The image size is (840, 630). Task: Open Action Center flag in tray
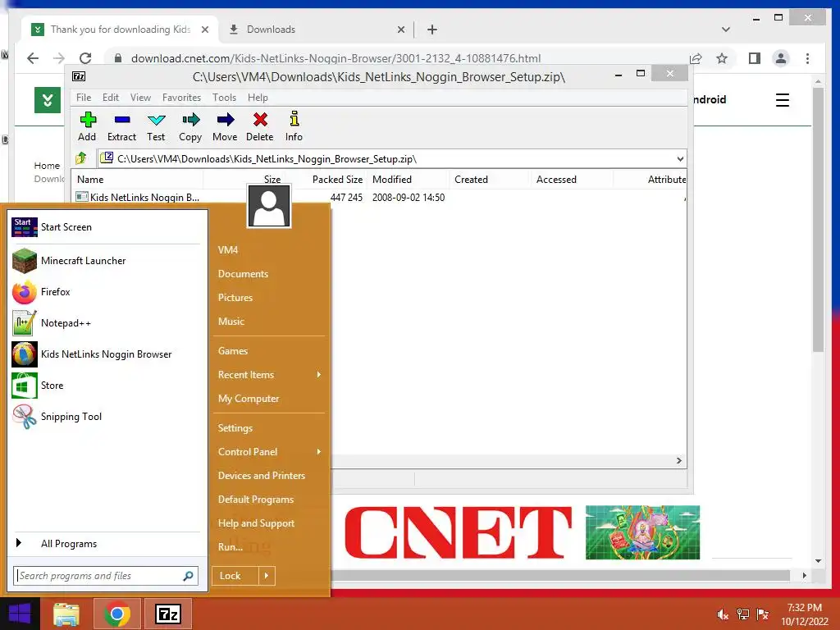[762, 614]
